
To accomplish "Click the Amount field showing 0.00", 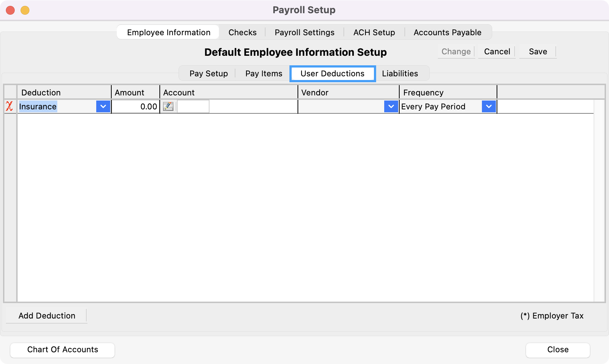I will pos(136,106).
